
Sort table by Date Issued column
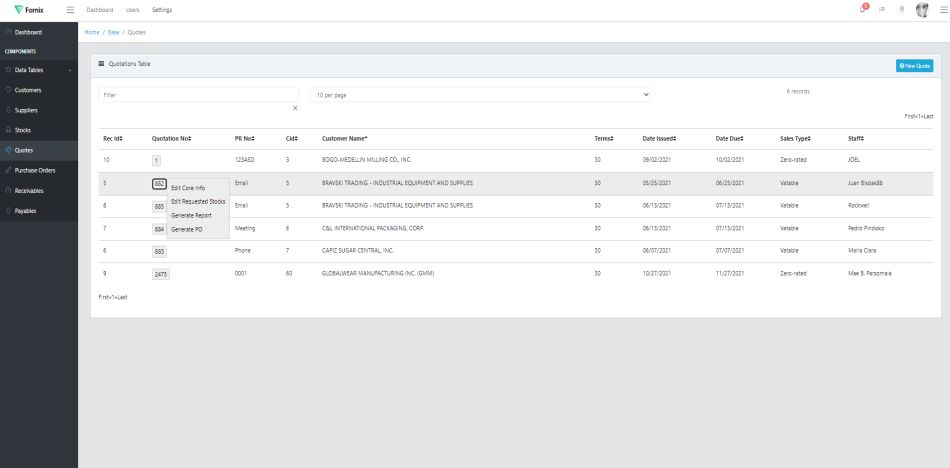click(661, 138)
